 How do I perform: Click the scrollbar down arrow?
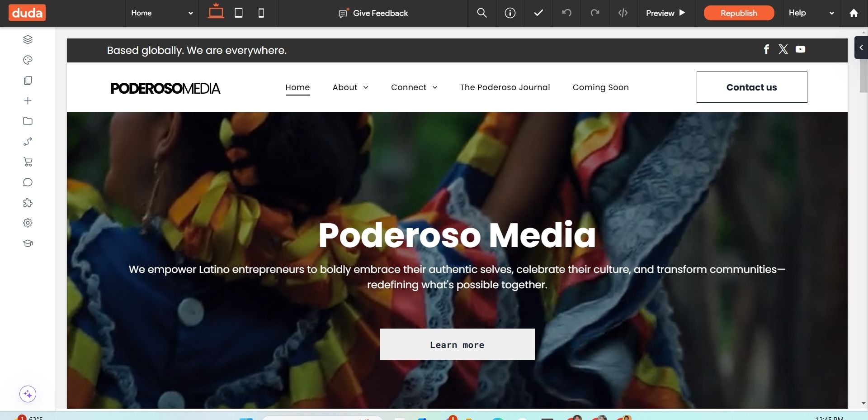[863, 403]
